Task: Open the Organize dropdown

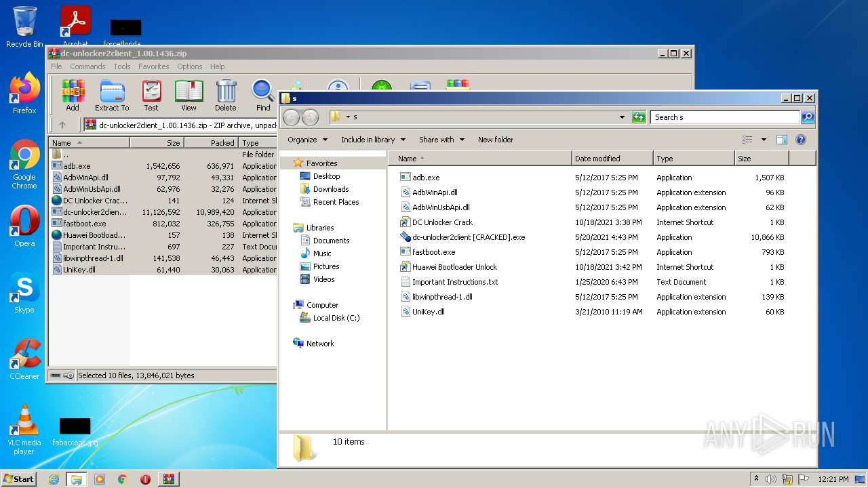Action: click(308, 140)
